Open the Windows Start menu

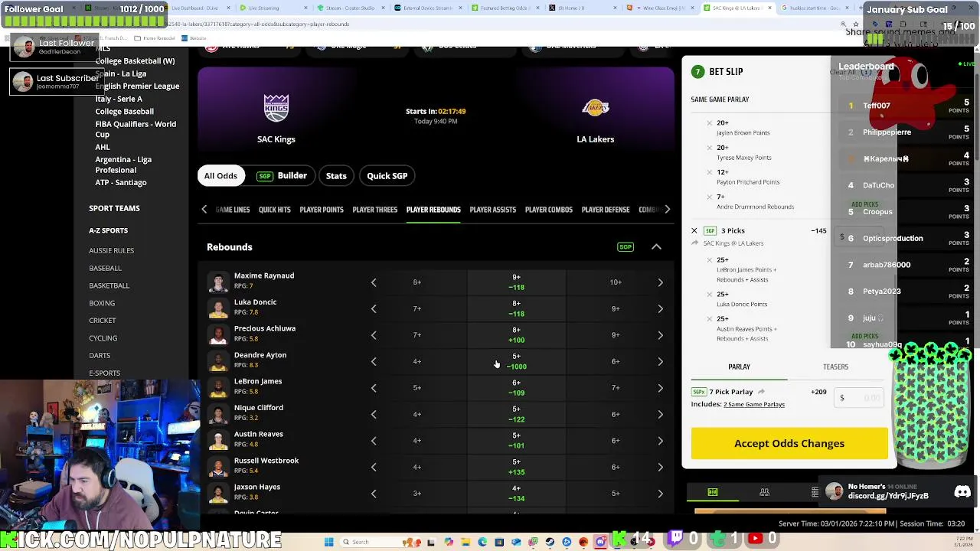[328, 542]
